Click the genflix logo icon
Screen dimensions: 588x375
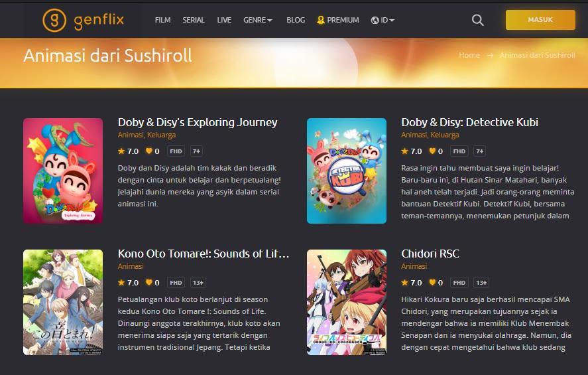point(54,20)
